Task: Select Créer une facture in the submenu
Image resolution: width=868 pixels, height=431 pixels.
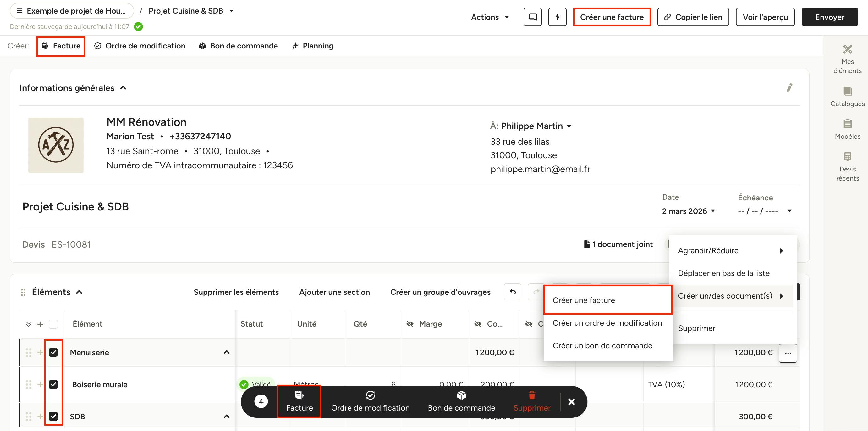Action: 608,300
